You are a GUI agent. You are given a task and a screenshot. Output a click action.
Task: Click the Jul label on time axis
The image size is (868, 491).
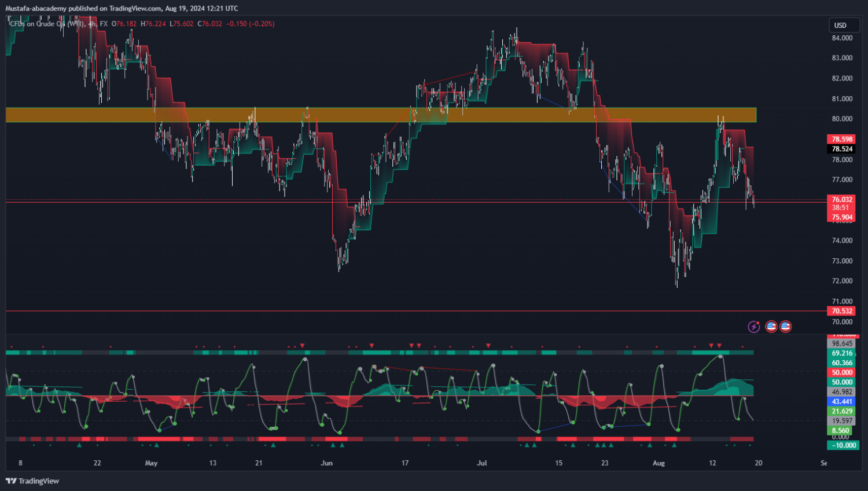click(x=481, y=463)
